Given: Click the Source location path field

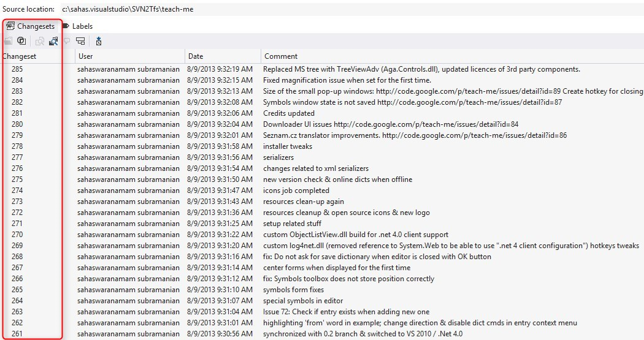Looking at the screenshot, I should pos(351,9).
